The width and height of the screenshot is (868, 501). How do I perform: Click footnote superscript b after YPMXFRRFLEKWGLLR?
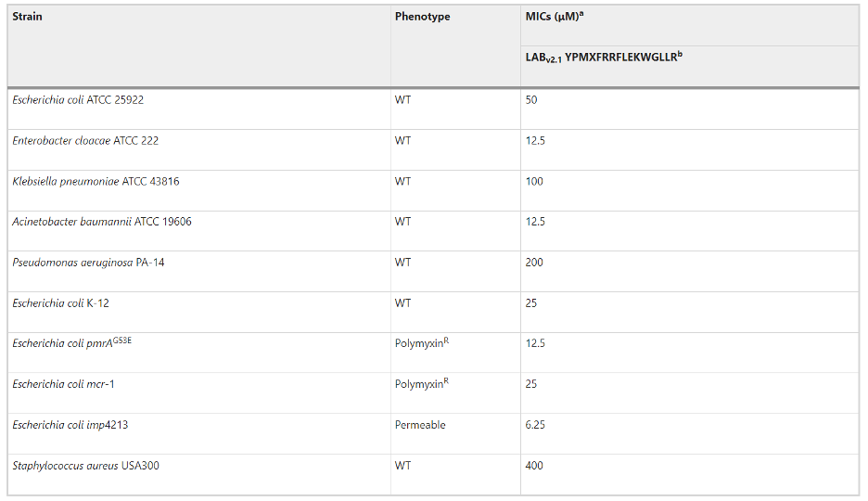[x=680, y=55]
